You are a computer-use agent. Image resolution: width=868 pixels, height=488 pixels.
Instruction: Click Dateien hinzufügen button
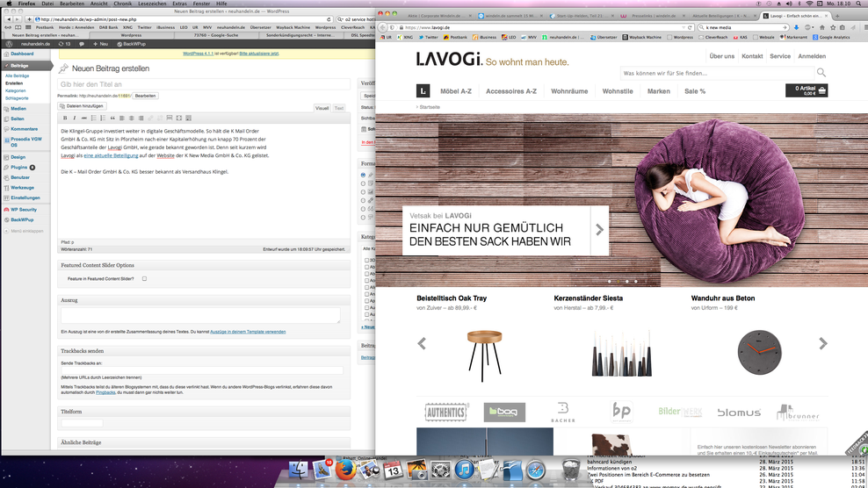pyautogui.click(x=82, y=105)
